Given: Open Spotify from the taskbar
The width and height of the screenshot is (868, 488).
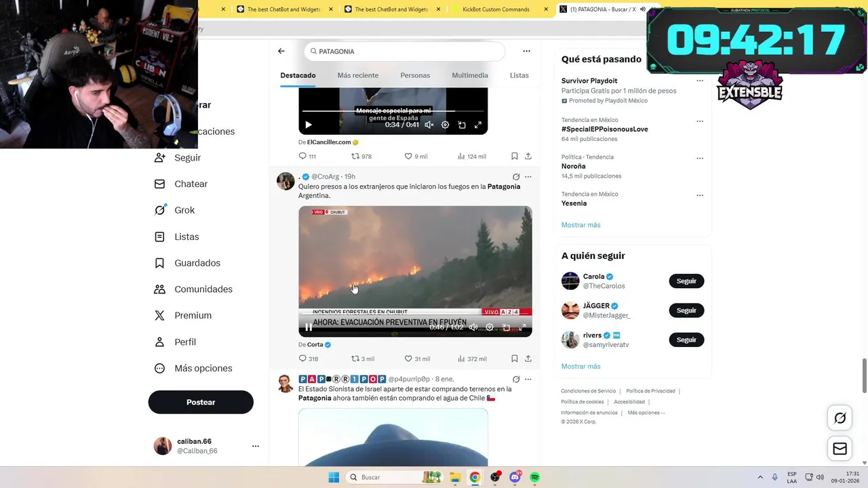Looking at the screenshot, I should coord(534,477).
